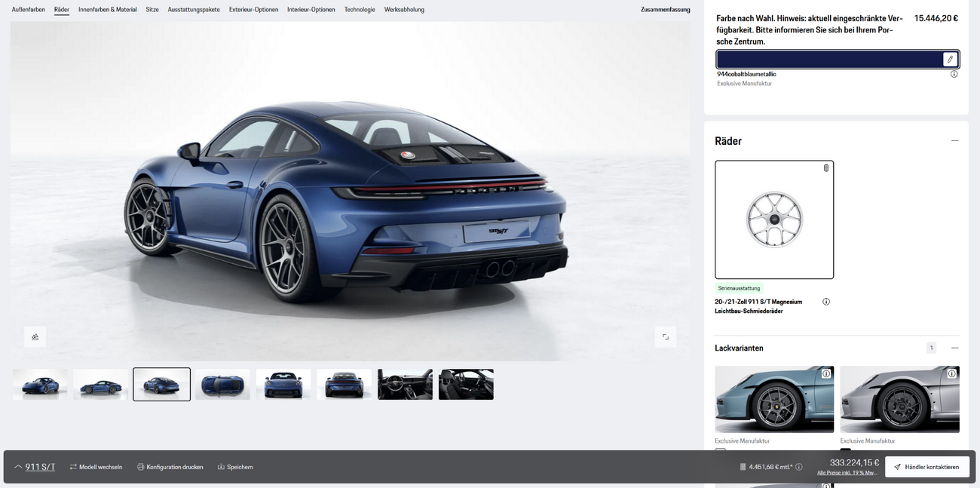Click the Speichern save icon
This screenshot has height=488, width=980.
tap(221, 467)
